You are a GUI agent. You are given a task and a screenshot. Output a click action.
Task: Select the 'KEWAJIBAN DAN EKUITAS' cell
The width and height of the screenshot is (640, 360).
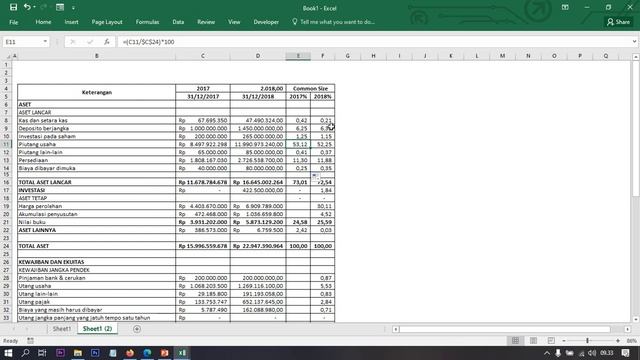(x=97, y=262)
